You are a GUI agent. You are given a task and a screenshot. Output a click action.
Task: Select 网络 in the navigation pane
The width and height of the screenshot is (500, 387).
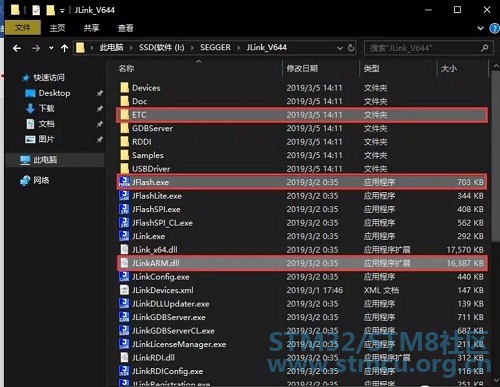pos(41,180)
